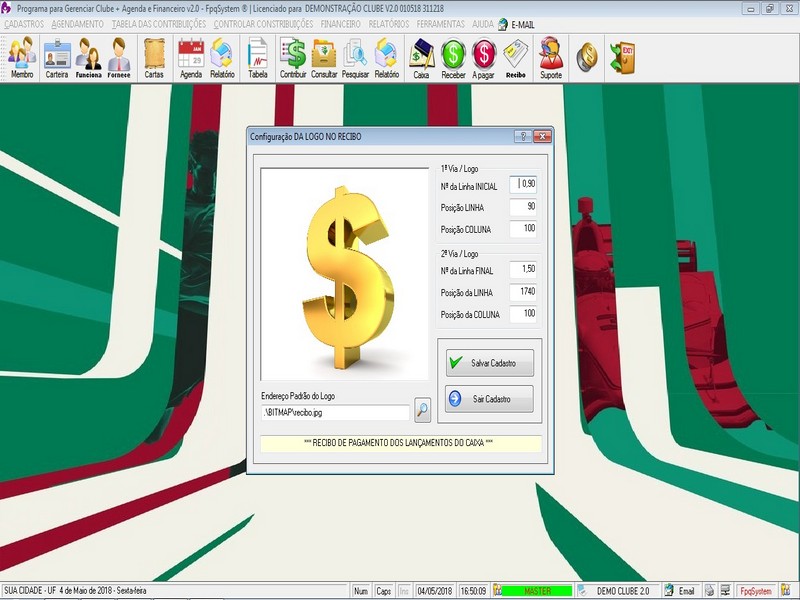Viewport: 800px width, 600px height.
Task: Click the gold coin toolbar icon
Action: pos(587,56)
